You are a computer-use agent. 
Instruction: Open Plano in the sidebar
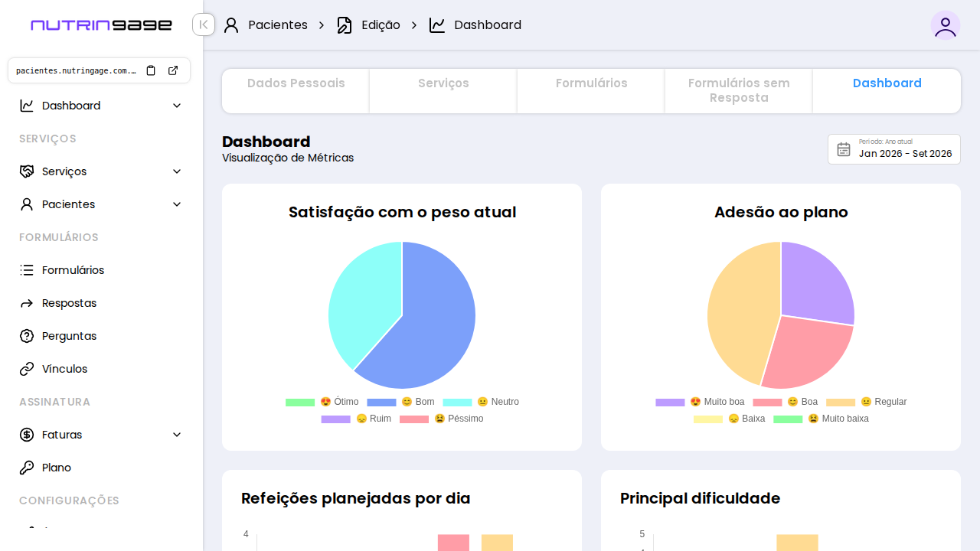[x=101, y=468]
